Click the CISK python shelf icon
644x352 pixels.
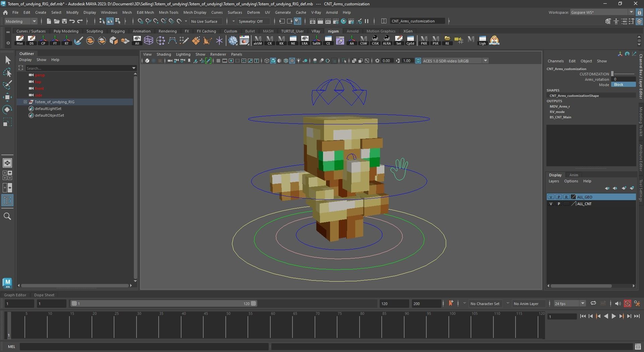(375, 41)
